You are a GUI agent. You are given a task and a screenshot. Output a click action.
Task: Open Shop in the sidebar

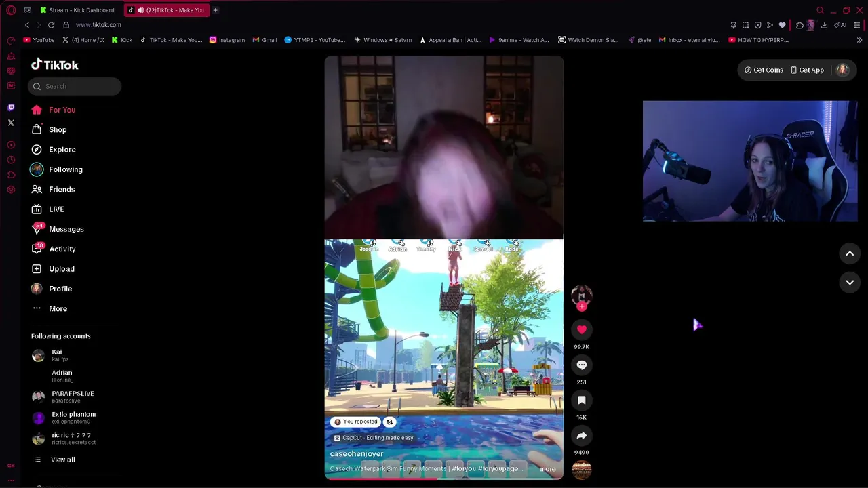pos(49,129)
